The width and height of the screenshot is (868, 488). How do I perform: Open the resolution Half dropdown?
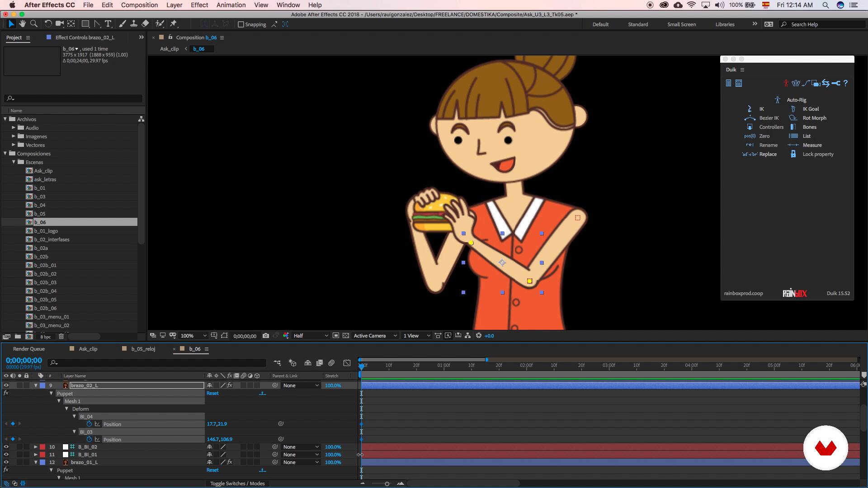pyautogui.click(x=311, y=336)
